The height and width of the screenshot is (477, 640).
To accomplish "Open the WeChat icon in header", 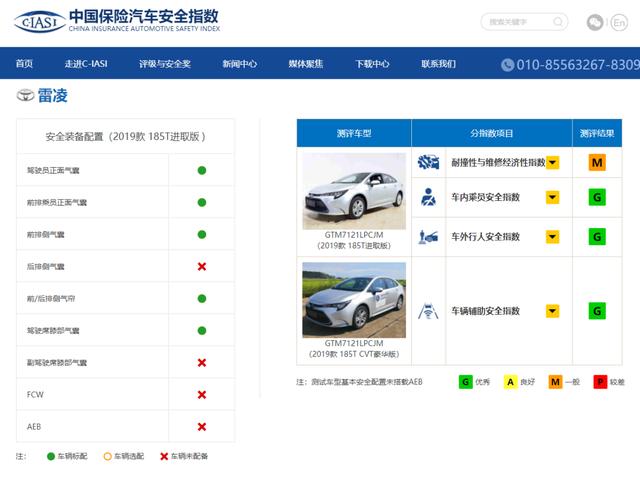I will (x=595, y=22).
